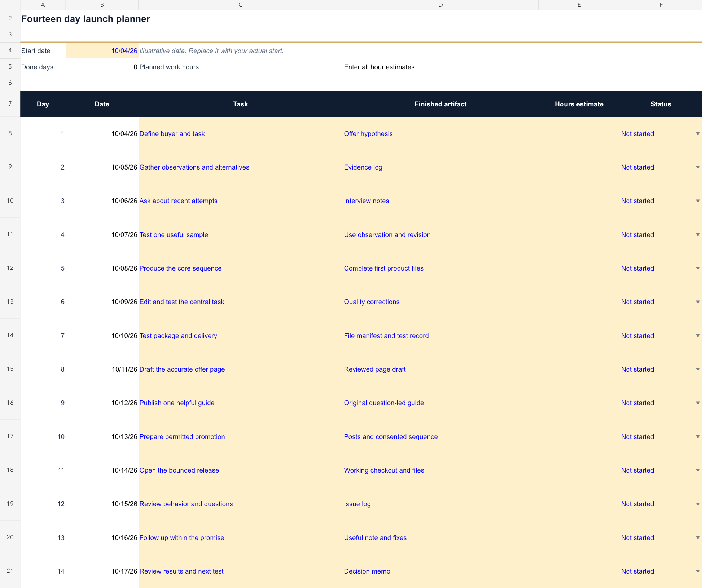Select the Use observation and revision cell
The width and height of the screenshot is (702, 588).
point(440,235)
